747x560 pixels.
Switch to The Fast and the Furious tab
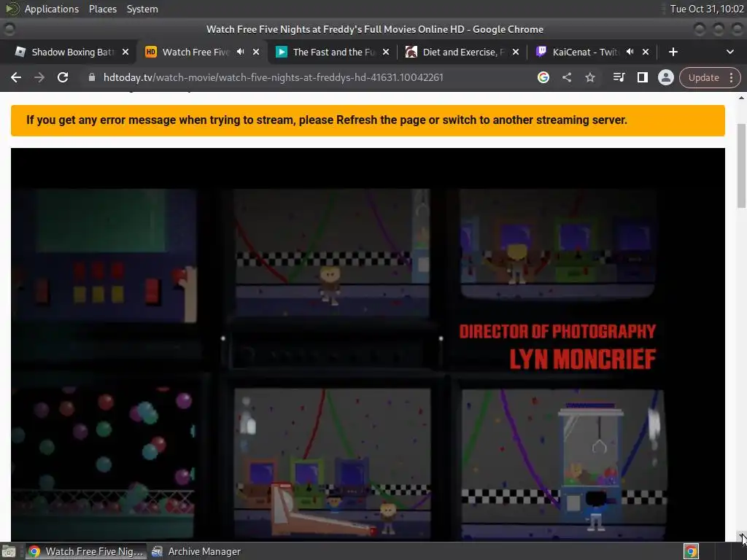point(333,52)
